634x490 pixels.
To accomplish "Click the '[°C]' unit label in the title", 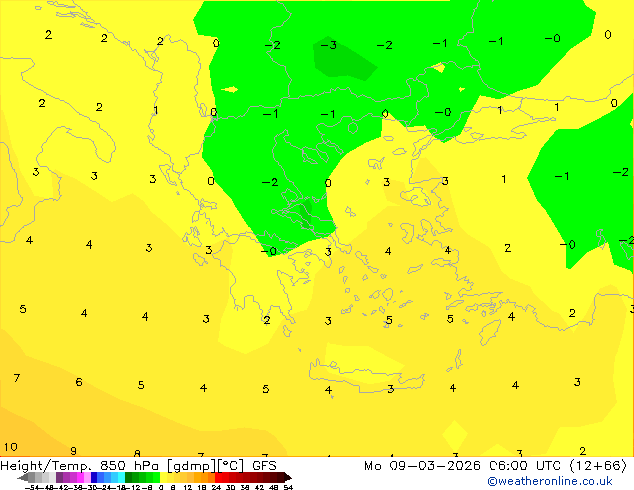I will point(231,466).
